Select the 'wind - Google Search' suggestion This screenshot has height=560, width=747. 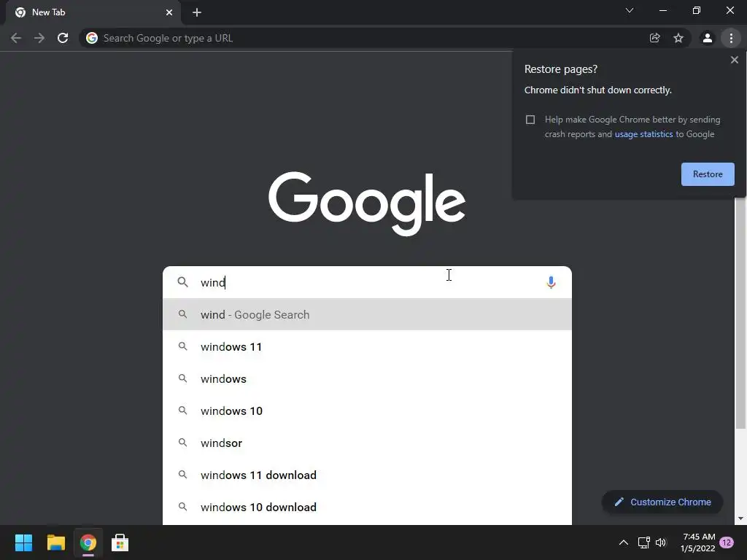(367, 314)
